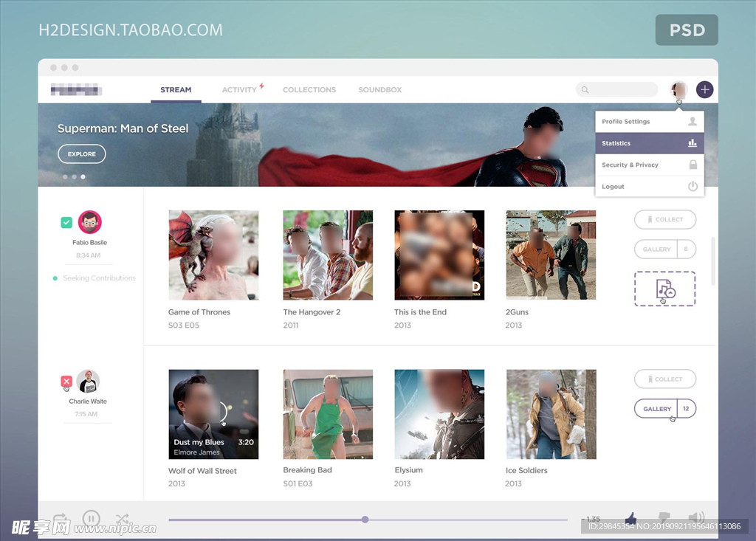This screenshot has width=756, height=541.
Task: Click the Activity lightning notification icon
Action: coord(262,86)
